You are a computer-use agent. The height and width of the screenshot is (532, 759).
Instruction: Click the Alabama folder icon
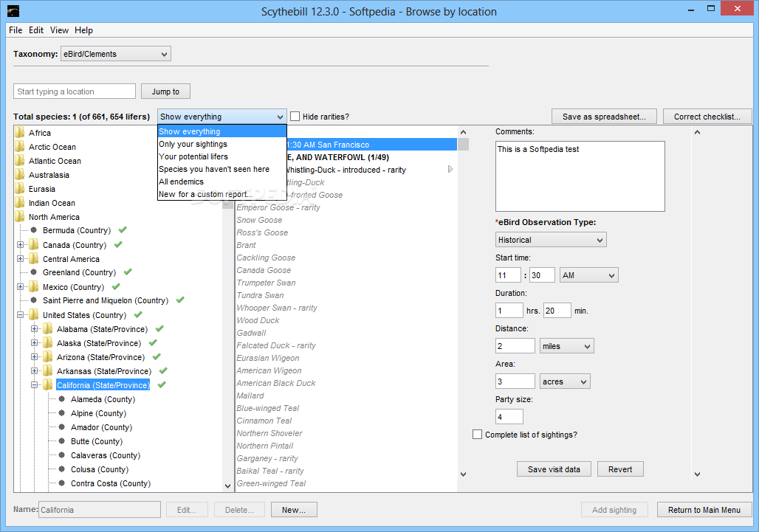click(47, 329)
